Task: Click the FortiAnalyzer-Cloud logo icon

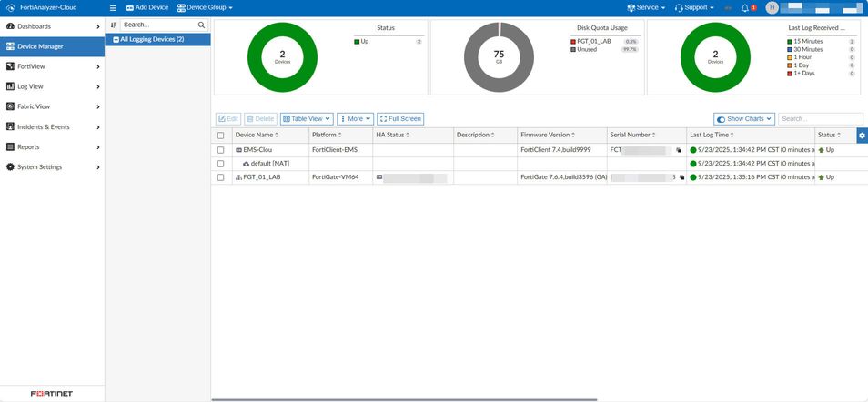Action: (10, 7)
